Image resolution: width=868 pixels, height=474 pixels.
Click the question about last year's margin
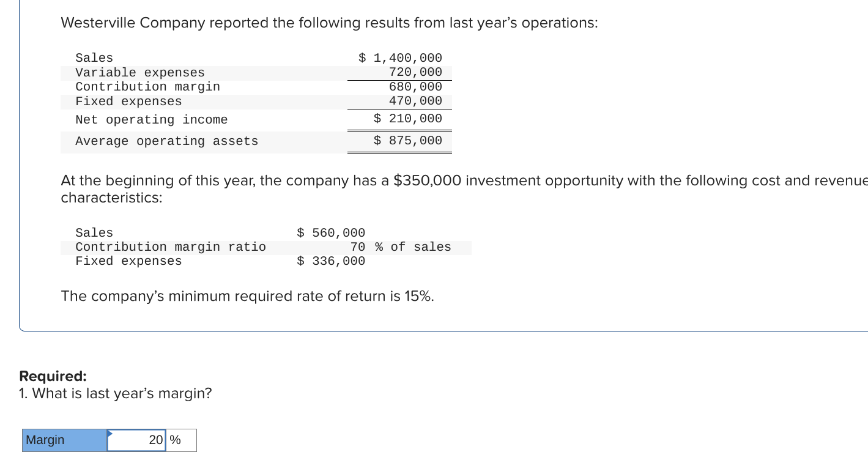point(116,393)
